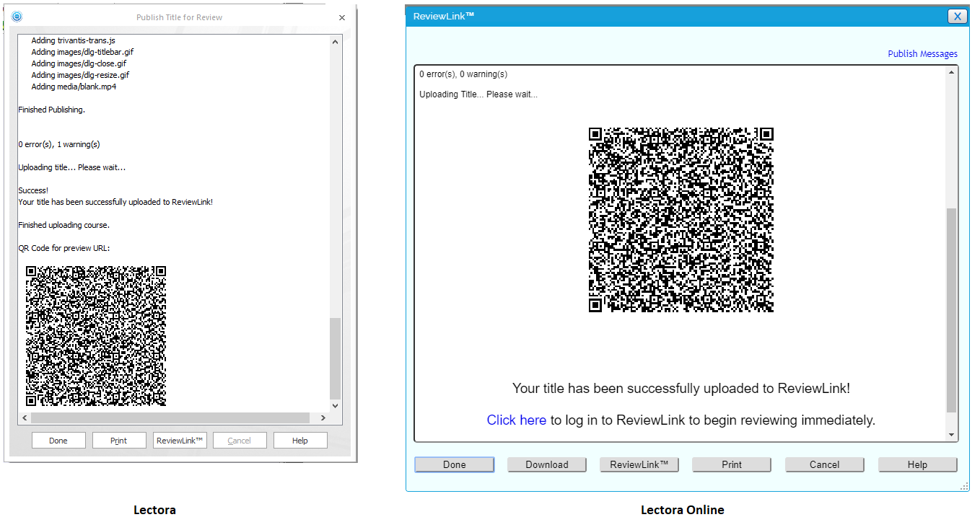
Task: Click 'Finished Publishing.' log line
Action: 51,110
